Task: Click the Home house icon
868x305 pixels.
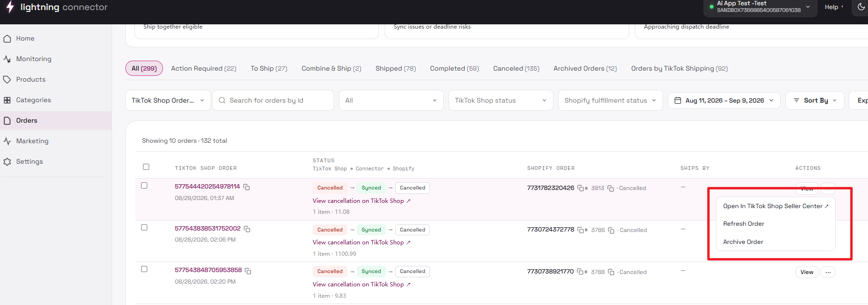Action: [x=7, y=39]
